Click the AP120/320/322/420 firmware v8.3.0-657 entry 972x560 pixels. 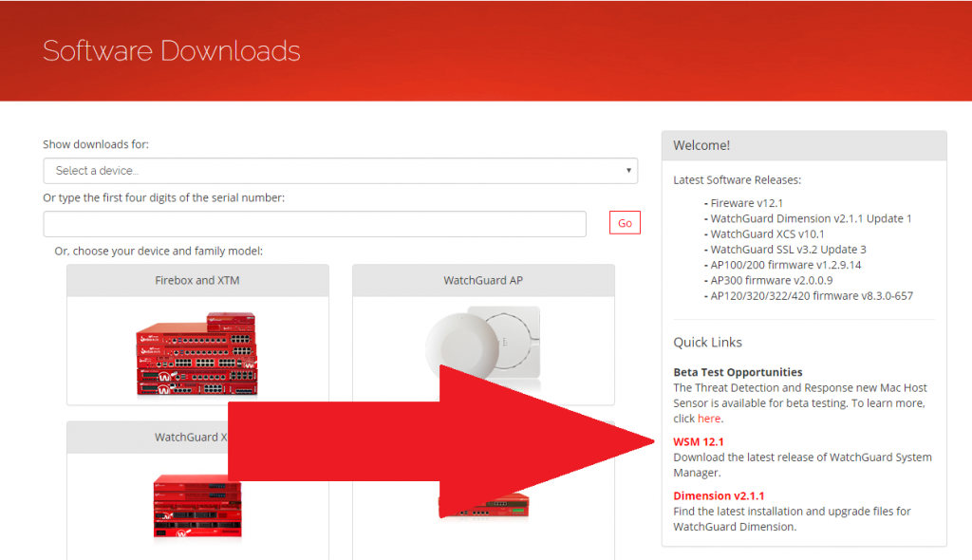click(x=812, y=296)
